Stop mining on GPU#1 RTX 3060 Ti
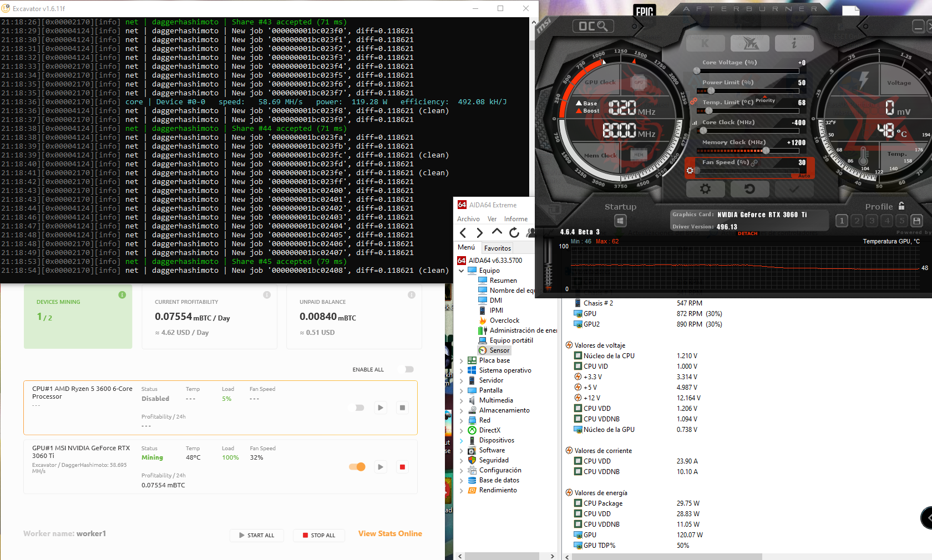Image resolution: width=932 pixels, height=560 pixels. (402, 467)
